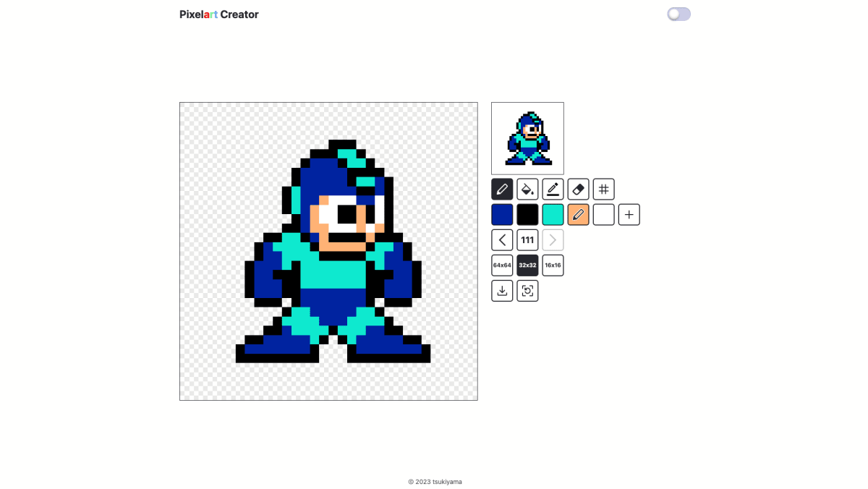Select the pencil drawing tool
This screenshot has width=868, height=489.
(502, 190)
